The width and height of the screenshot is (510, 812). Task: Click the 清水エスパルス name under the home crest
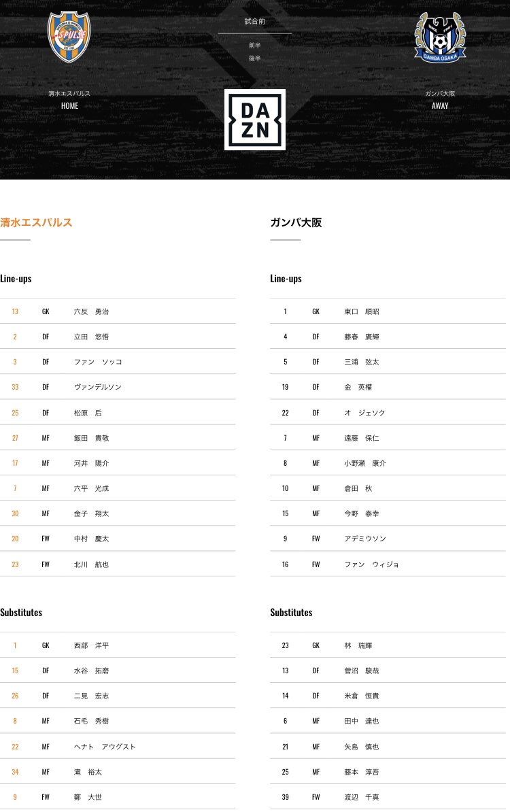coord(69,94)
